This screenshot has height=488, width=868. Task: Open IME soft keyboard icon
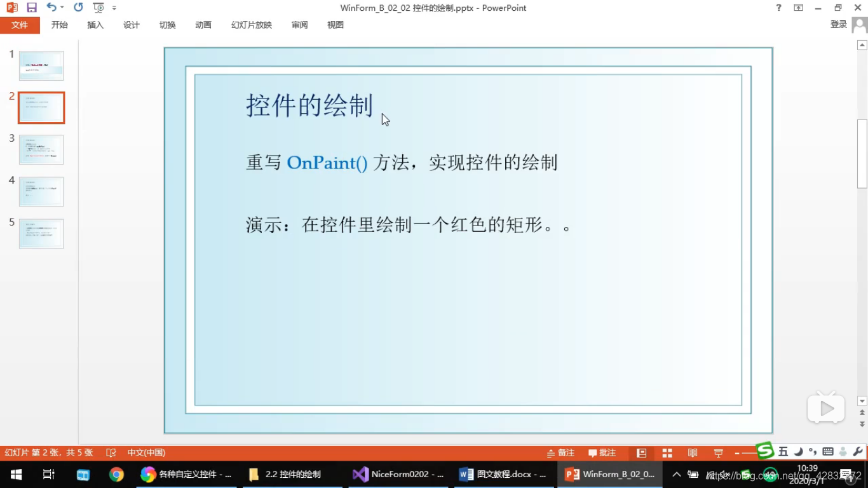coord(828,452)
